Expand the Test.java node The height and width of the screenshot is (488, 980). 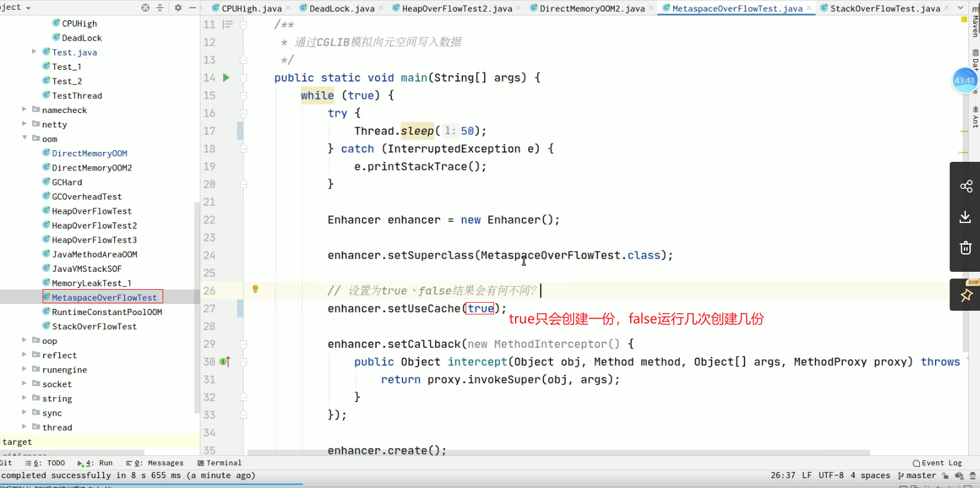(x=35, y=52)
